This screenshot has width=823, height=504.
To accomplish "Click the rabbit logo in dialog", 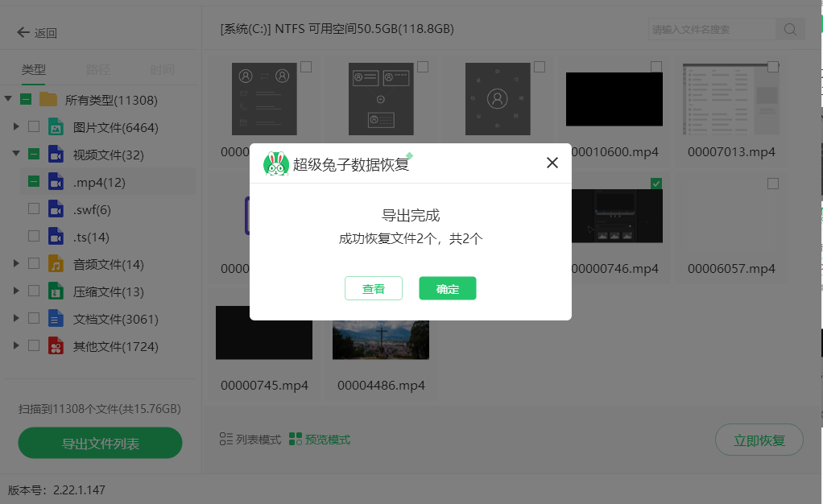I will click(x=276, y=163).
